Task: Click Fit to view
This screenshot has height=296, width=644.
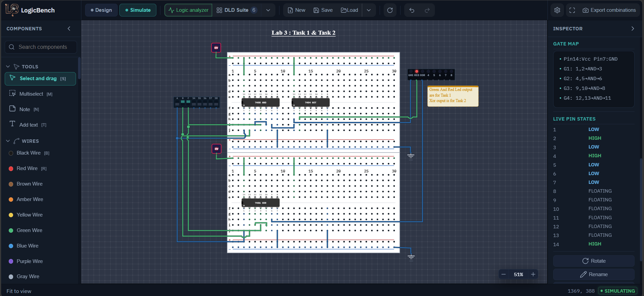Action: [x=19, y=291]
